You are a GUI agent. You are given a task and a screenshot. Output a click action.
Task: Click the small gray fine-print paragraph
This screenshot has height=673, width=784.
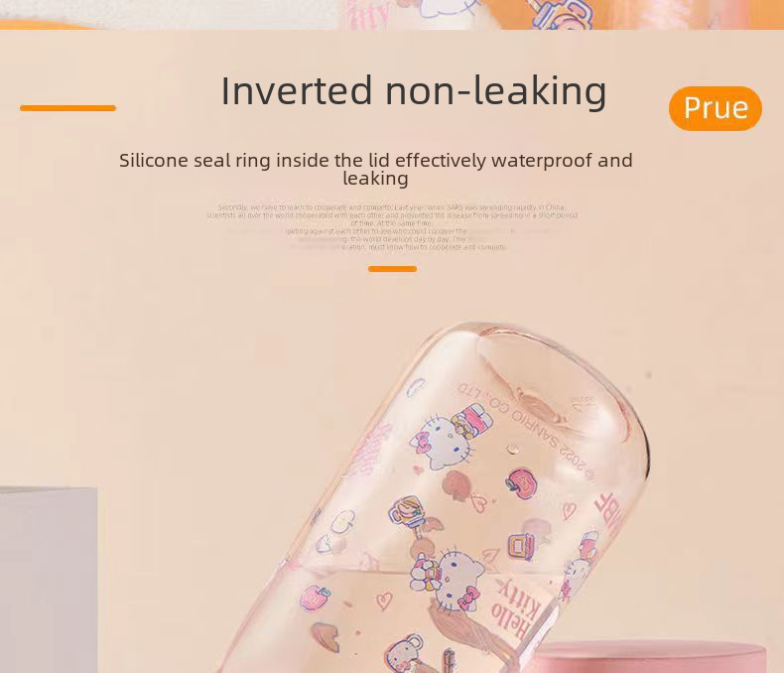click(392, 227)
